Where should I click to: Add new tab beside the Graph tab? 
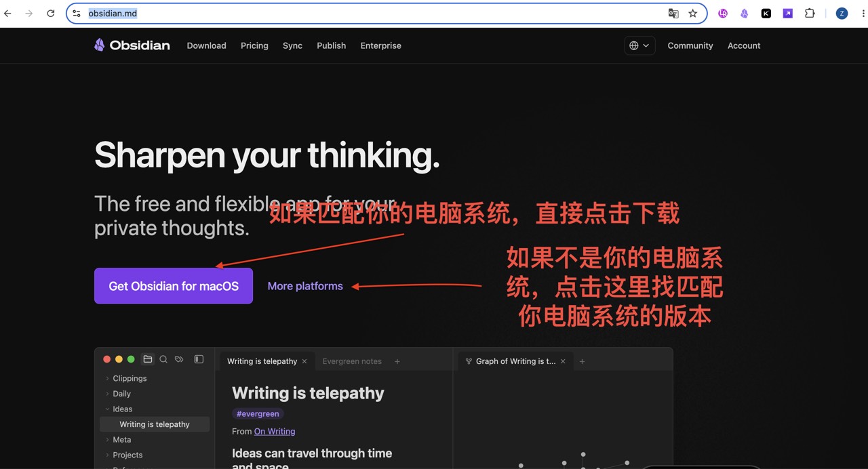pos(582,361)
